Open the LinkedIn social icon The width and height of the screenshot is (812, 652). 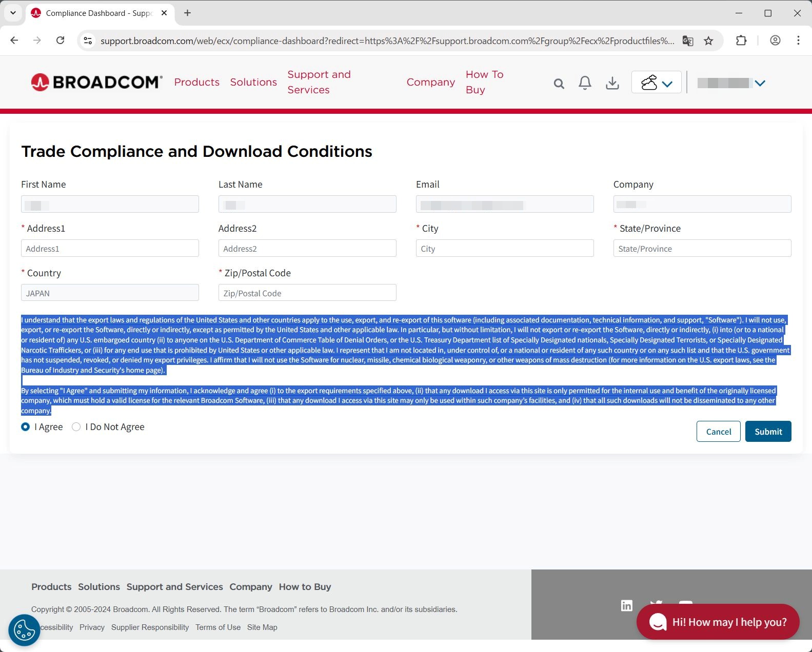point(627,606)
